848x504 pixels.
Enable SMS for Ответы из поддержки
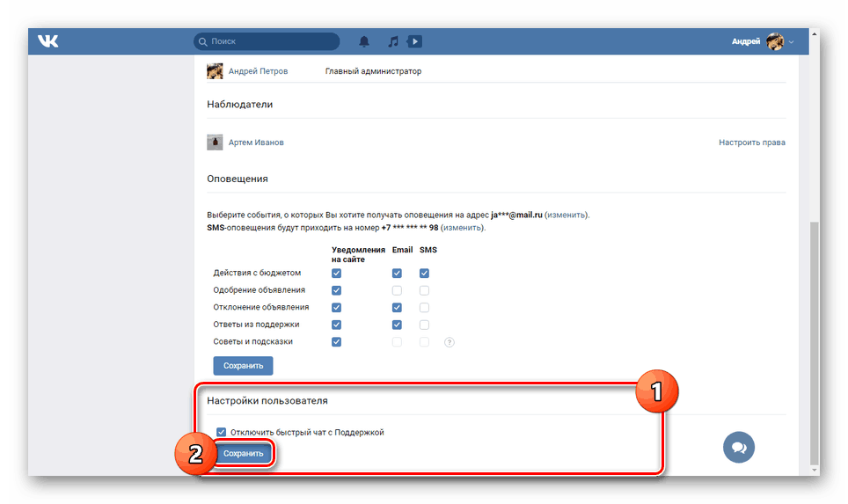pos(425,325)
